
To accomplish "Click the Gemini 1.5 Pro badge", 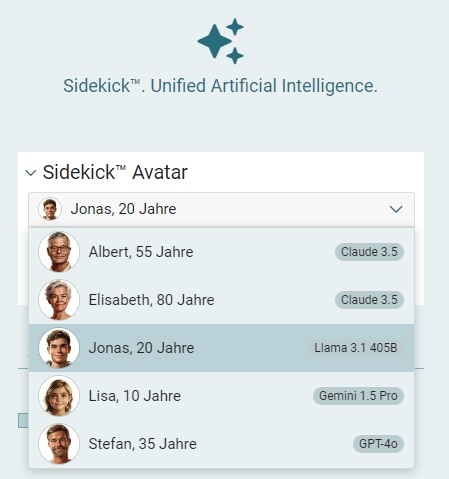I will (x=358, y=396).
